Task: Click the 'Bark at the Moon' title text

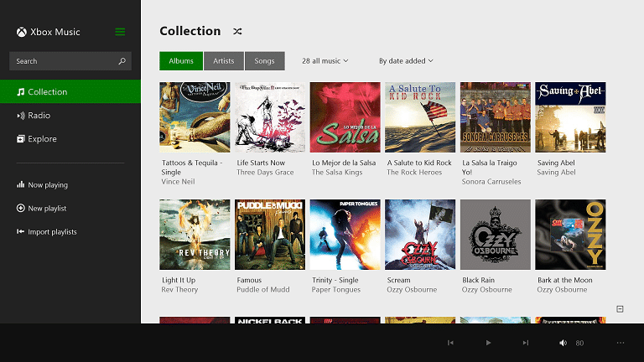Action: [564, 280]
